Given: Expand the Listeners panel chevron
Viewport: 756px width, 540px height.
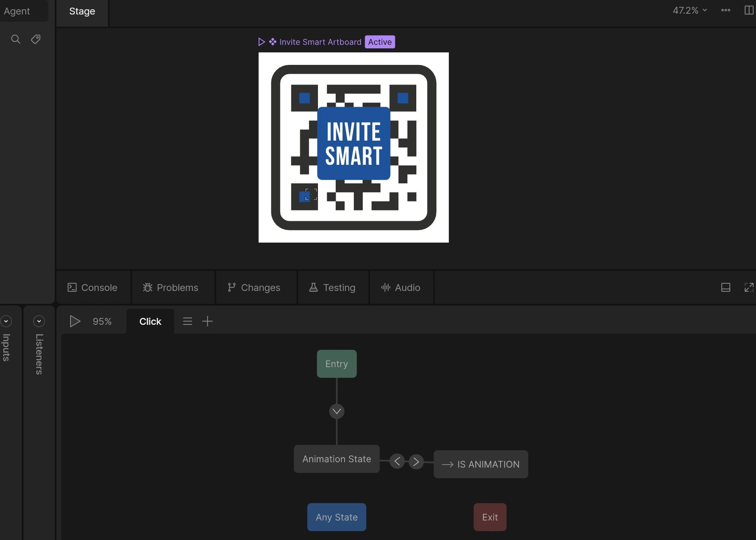Looking at the screenshot, I should point(39,321).
